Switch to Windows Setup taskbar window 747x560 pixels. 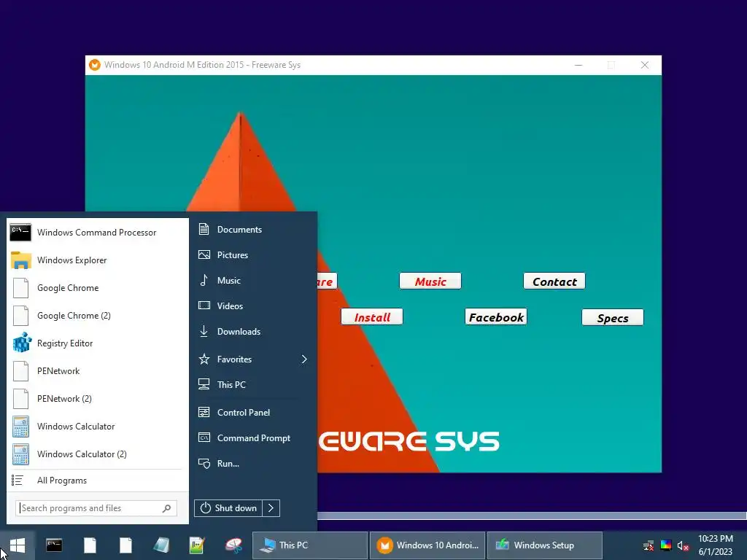coord(545,545)
